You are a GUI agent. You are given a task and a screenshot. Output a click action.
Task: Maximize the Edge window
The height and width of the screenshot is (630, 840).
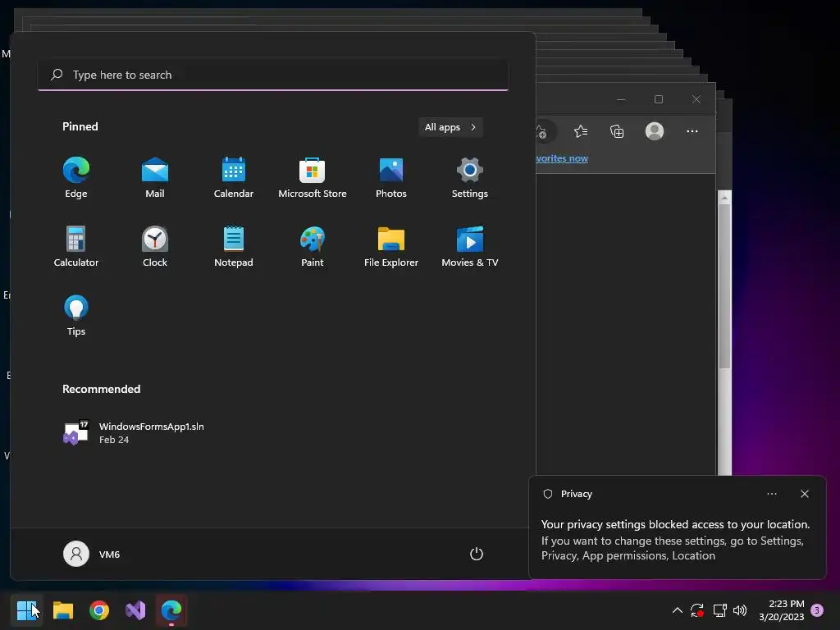659,99
